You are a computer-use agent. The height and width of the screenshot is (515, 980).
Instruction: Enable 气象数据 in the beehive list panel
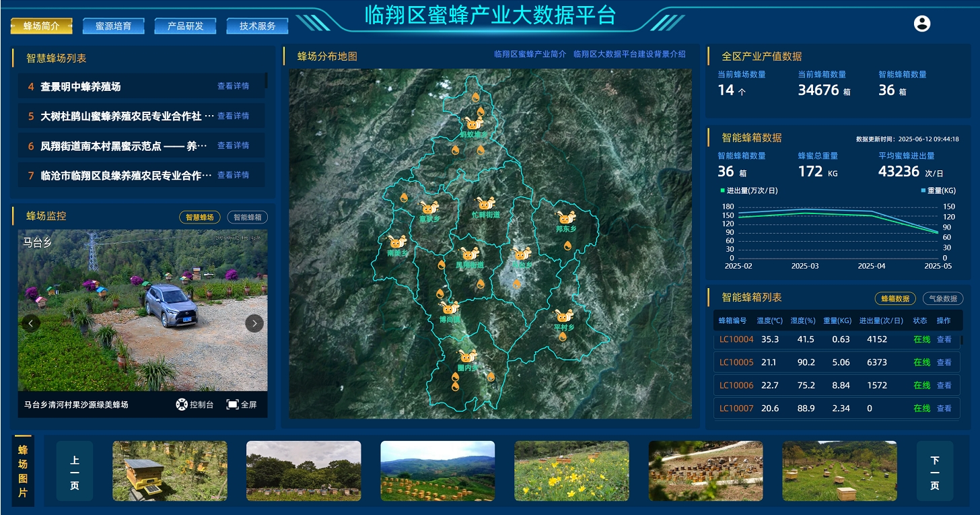pyautogui.click(x=942, y=298)
